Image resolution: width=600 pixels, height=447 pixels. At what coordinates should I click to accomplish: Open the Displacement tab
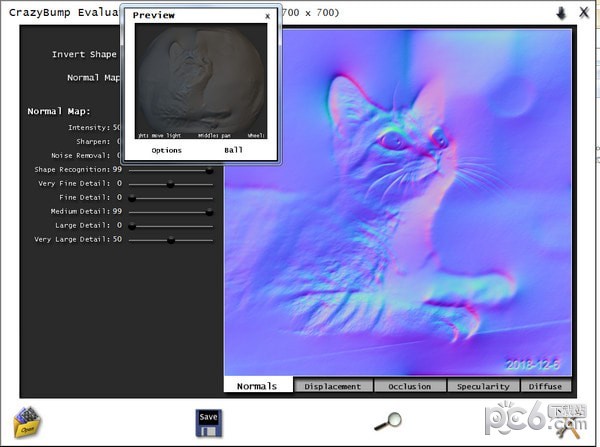(x=333, y=386)
